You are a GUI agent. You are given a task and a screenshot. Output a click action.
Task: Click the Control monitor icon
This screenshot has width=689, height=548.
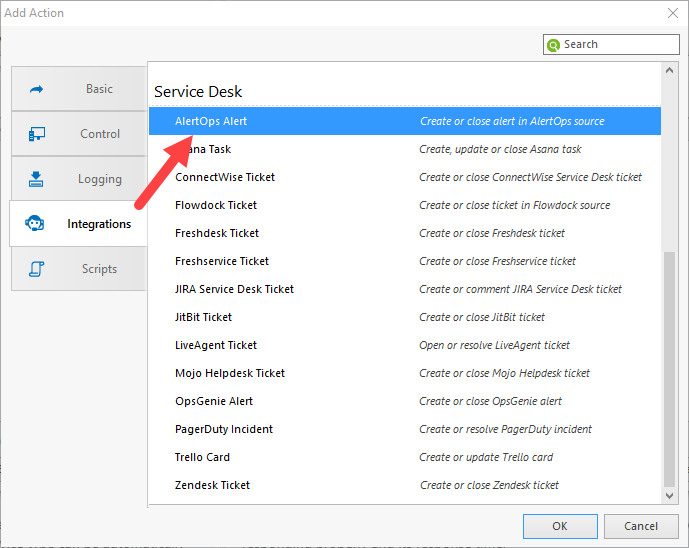point(36,134)
